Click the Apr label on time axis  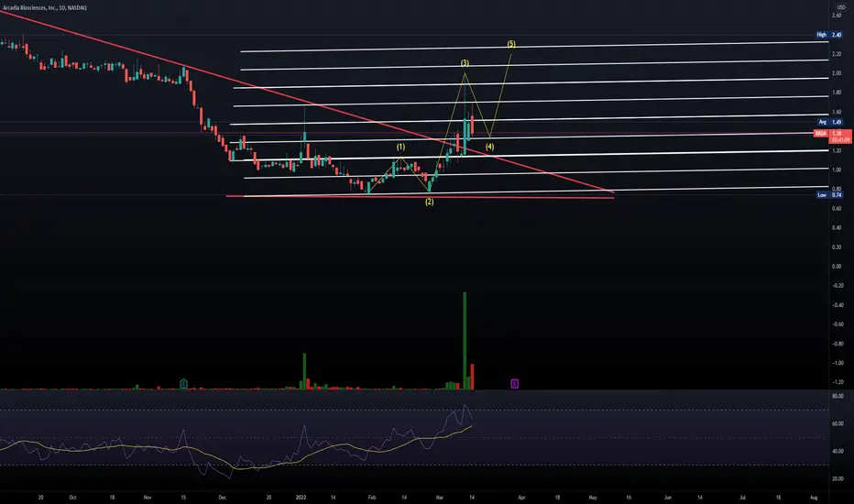pos(521,498)
